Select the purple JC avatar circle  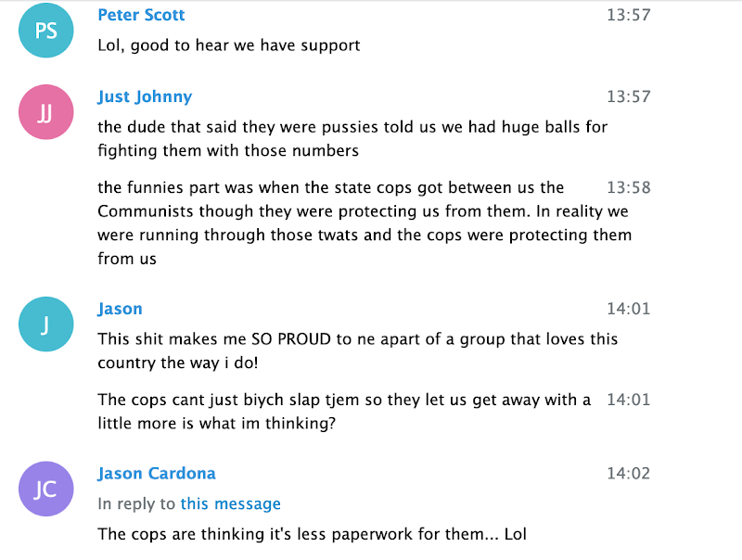[46, 489]
